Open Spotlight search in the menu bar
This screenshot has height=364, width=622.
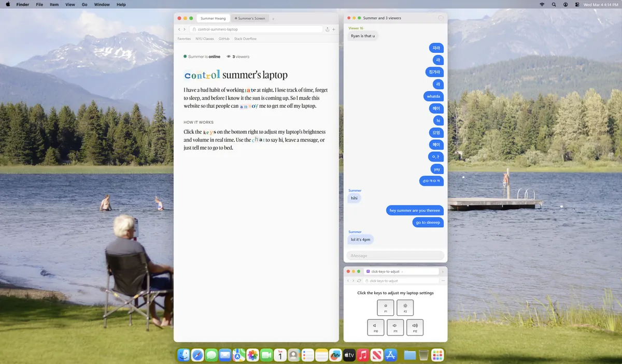554,4
